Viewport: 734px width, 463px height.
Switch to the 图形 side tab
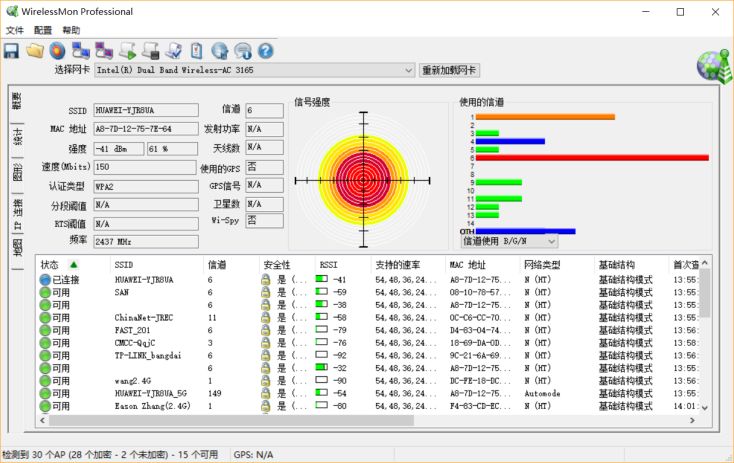coord(17,171)
